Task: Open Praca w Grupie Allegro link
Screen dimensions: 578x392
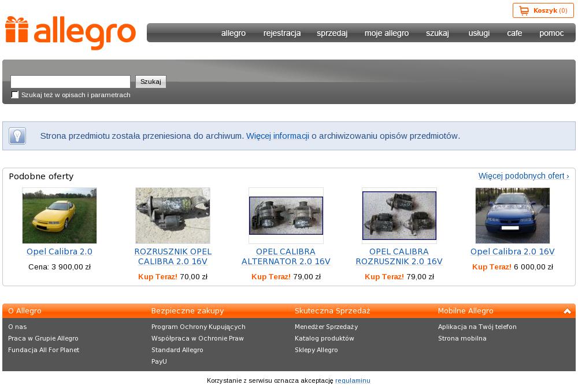Action: point(43,338)
